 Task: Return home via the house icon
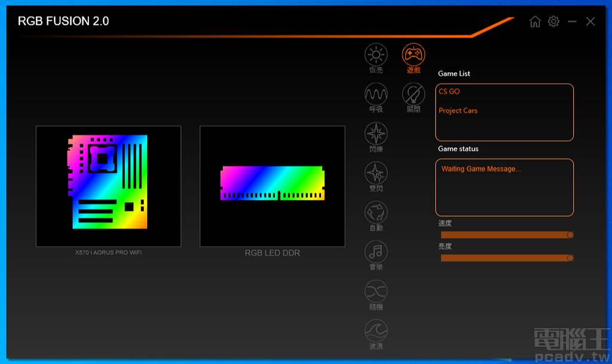pos(535,22)
